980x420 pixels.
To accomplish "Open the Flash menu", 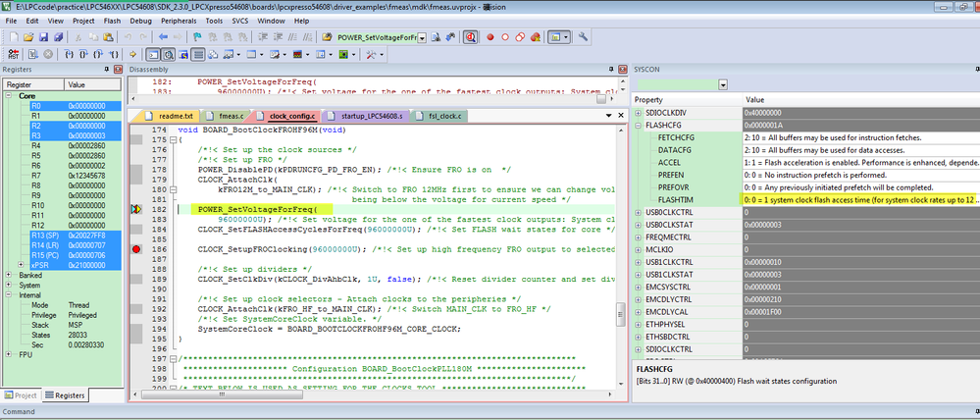I will coord(113,21).
